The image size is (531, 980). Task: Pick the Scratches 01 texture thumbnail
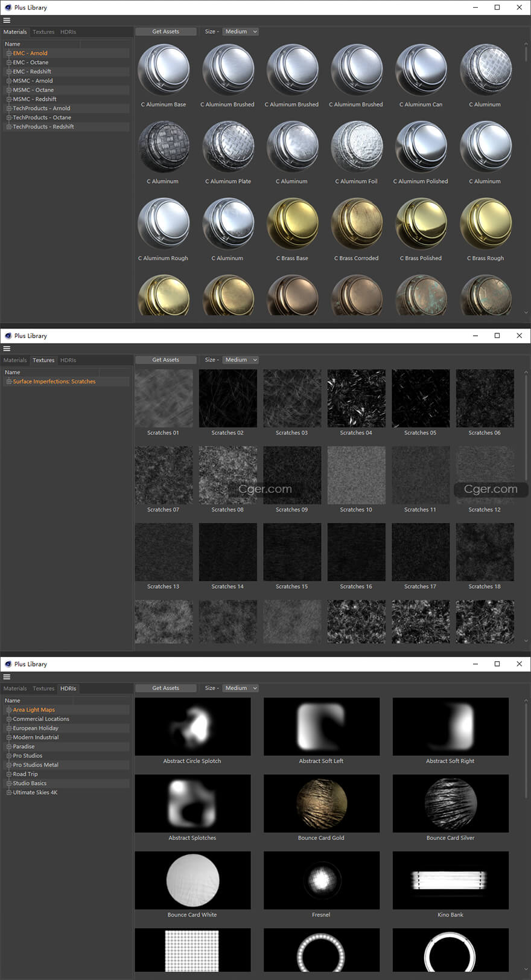(164, 399)
